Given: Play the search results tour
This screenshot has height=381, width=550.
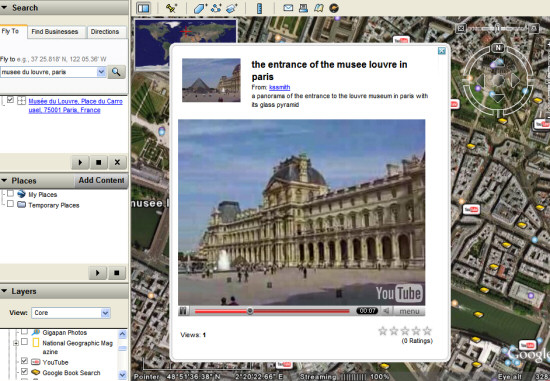Looking at the screenshot, I should (80, 162).
